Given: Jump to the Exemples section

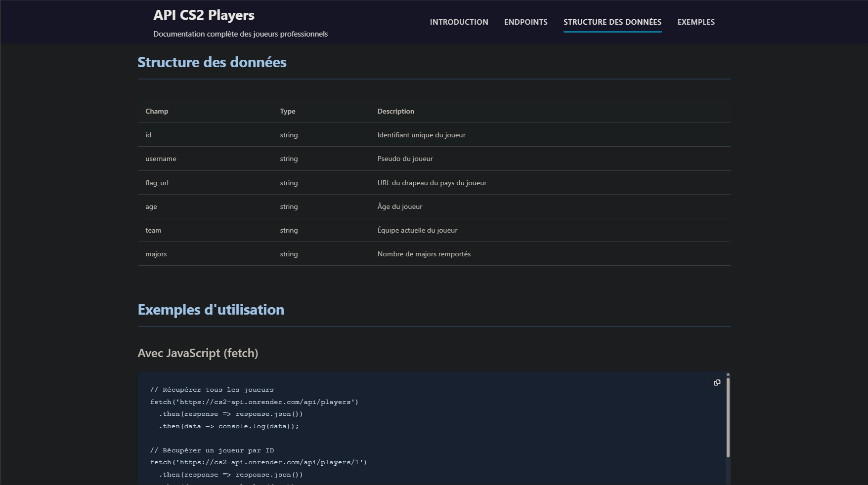Looking at the screenshot, I should pyautogui.click(x=696, y=22).
